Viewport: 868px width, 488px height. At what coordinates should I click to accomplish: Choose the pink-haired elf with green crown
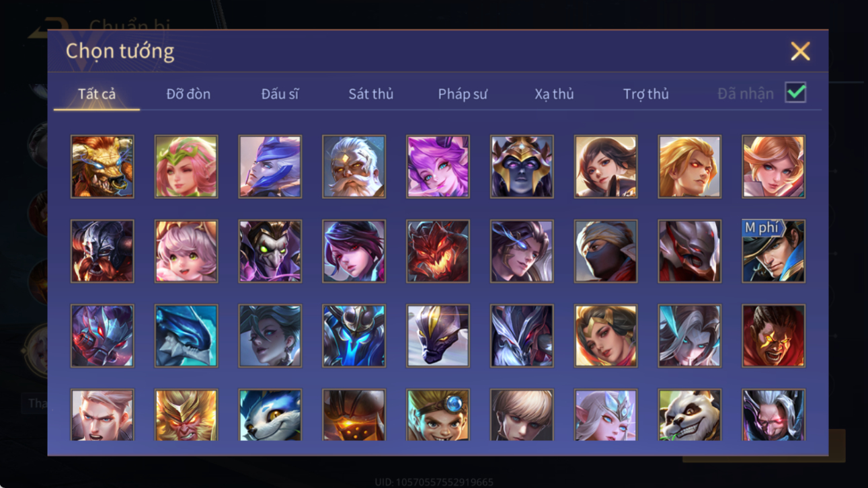[x=186, y=167]
